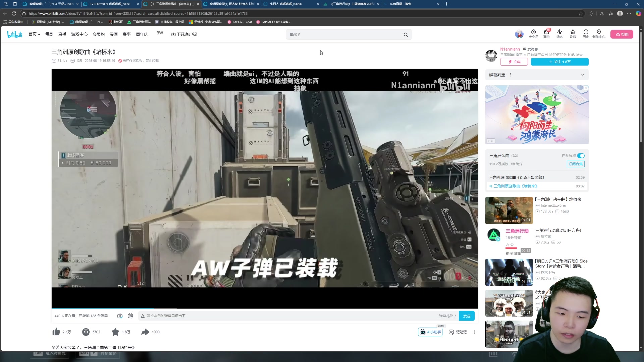Open more options beside 记笔记
Screen dimensions: 644x362
pos(474,332)
